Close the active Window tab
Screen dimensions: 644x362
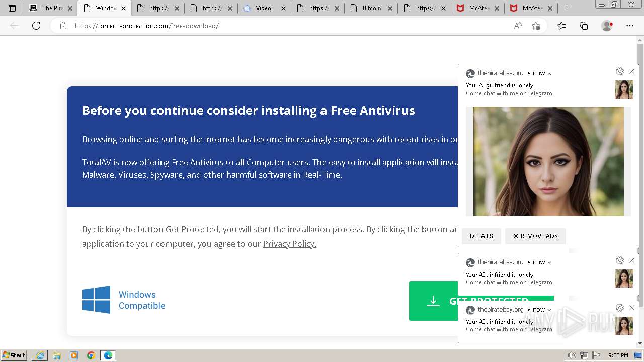[x=124, y=8]
